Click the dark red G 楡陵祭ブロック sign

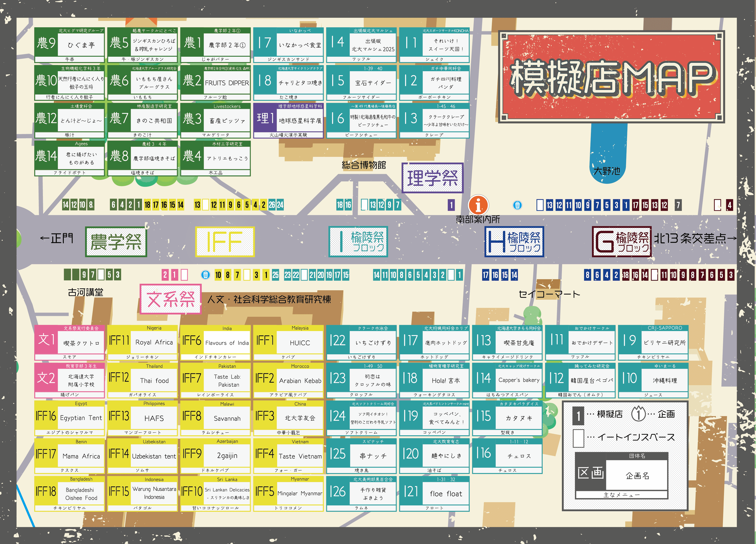(x=622, y=242)
